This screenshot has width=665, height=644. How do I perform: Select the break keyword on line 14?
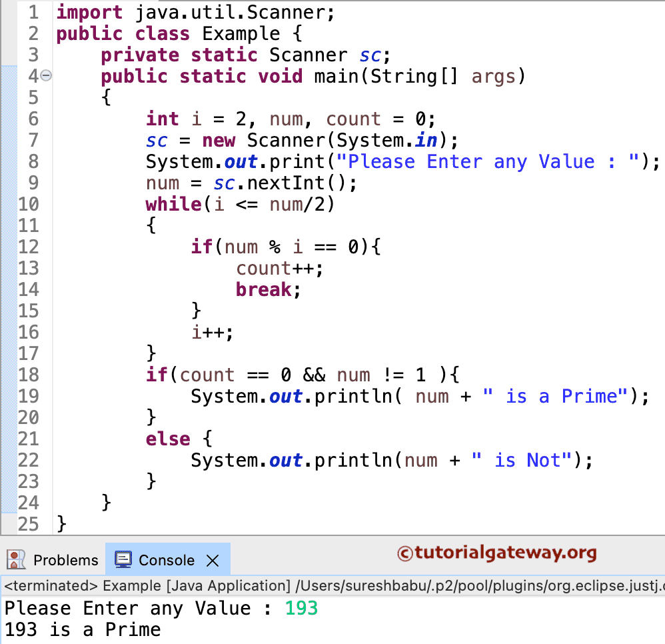click(263, 289)
